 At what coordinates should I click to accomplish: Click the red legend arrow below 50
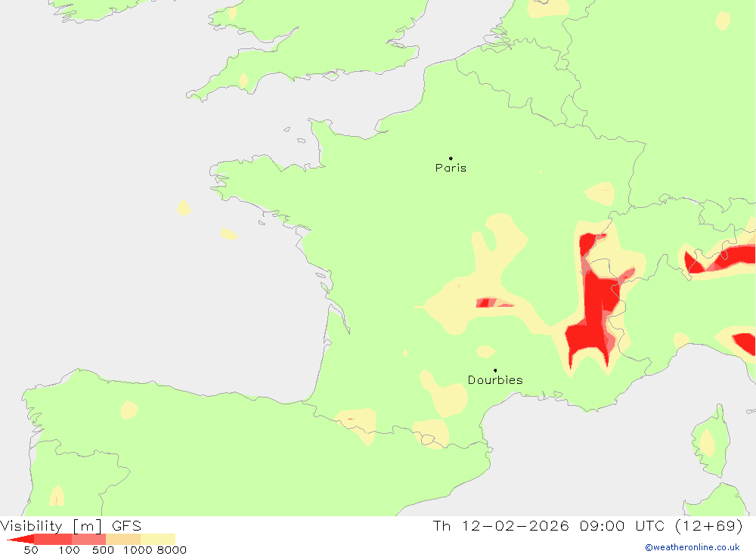pyautogui.click(x=20, y=539)
